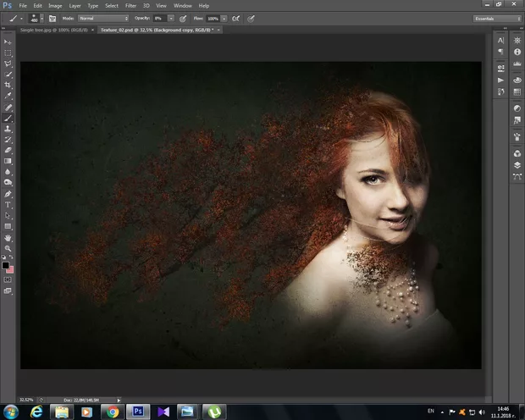Select the Move tool
Screen dimensions: 525x420
(8, 41)
